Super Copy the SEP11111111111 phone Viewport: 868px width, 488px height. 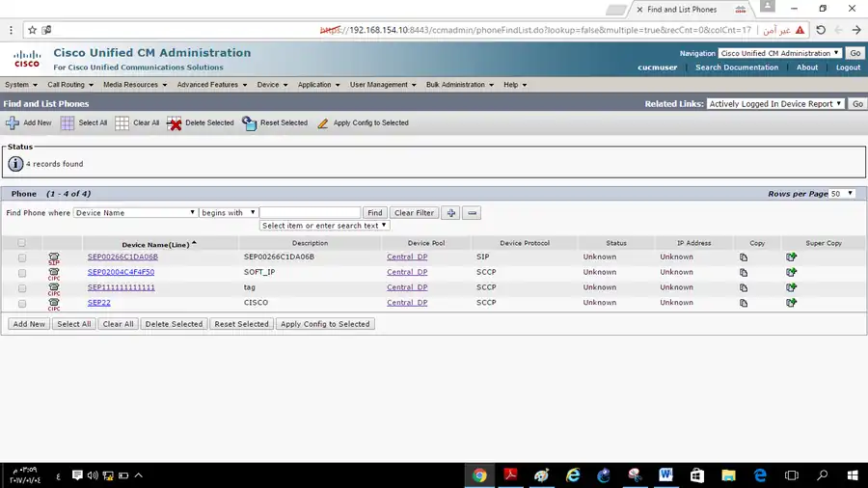click(791, 287)
